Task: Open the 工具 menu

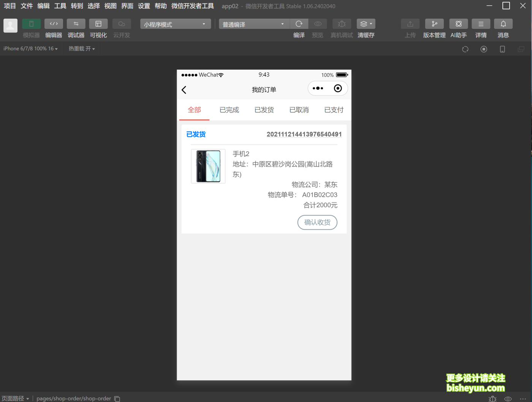Action: (x=60, y=6)
